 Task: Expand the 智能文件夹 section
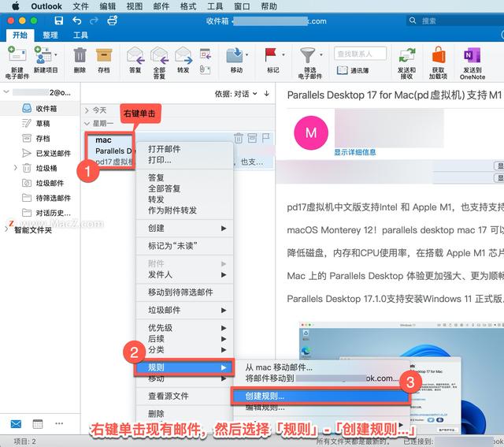[6, 229]
